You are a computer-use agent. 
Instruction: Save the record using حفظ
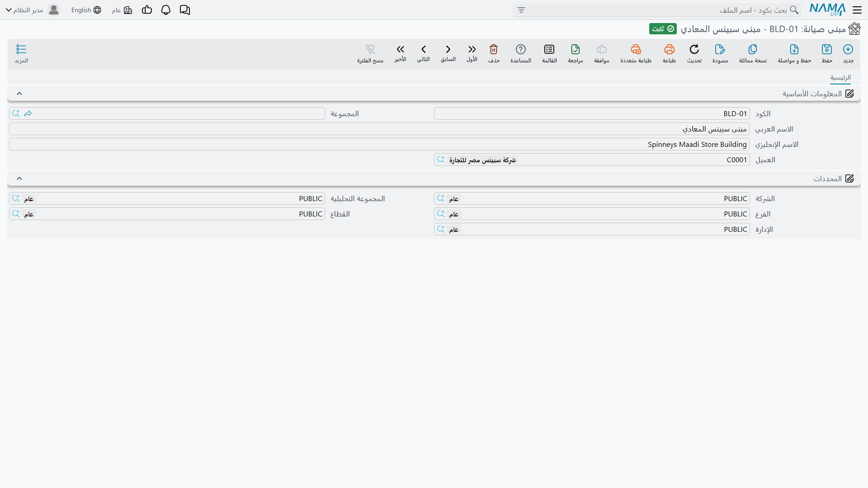[x=827, y=53]
